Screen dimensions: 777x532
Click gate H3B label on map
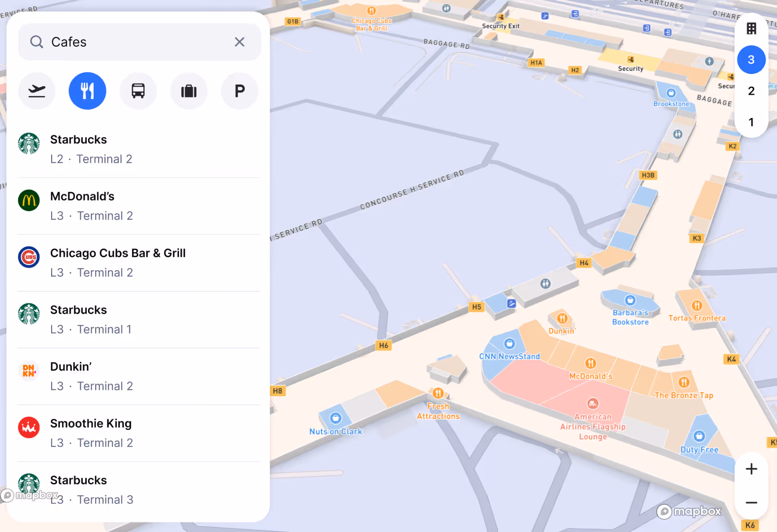tap(648, 175)
